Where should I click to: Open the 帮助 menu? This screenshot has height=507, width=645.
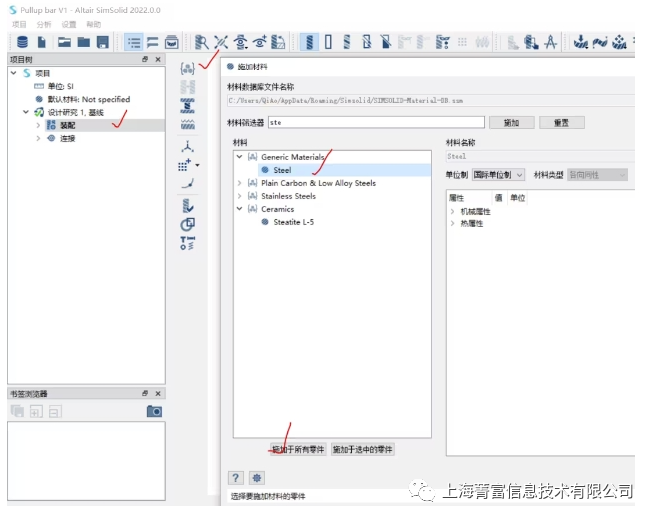pyautogui.click(x=93, y=24)
